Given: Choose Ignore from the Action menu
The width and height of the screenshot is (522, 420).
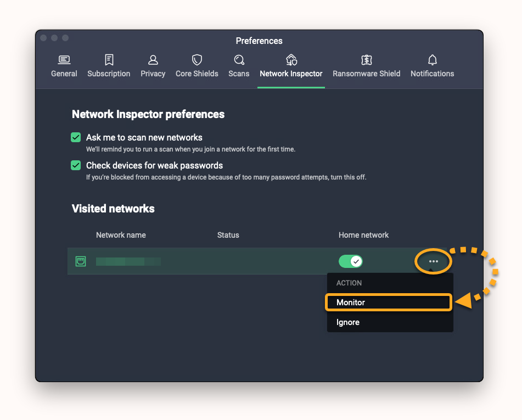Looking at the screenshot, I should [x=348, y=322].
